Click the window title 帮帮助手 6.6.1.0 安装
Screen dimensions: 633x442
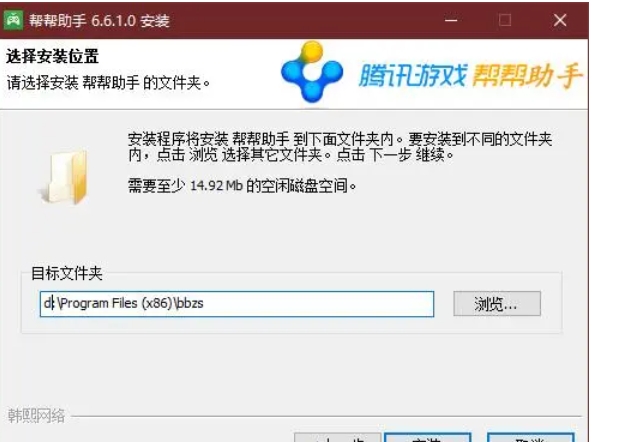coord(99,20)
